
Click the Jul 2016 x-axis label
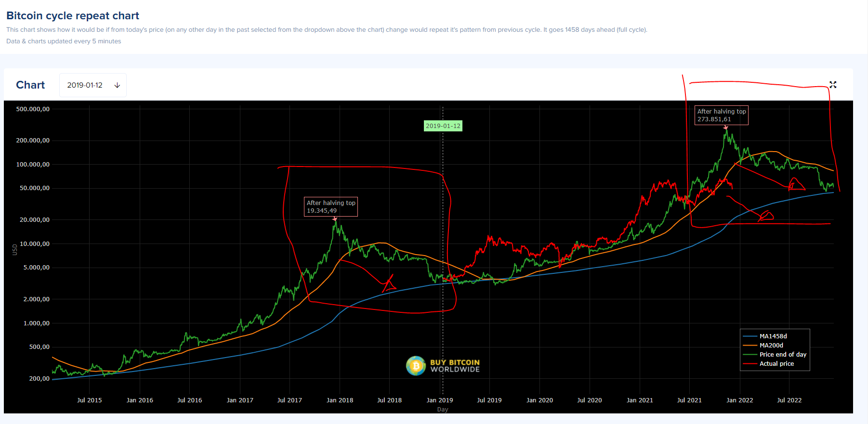[190, 400]
